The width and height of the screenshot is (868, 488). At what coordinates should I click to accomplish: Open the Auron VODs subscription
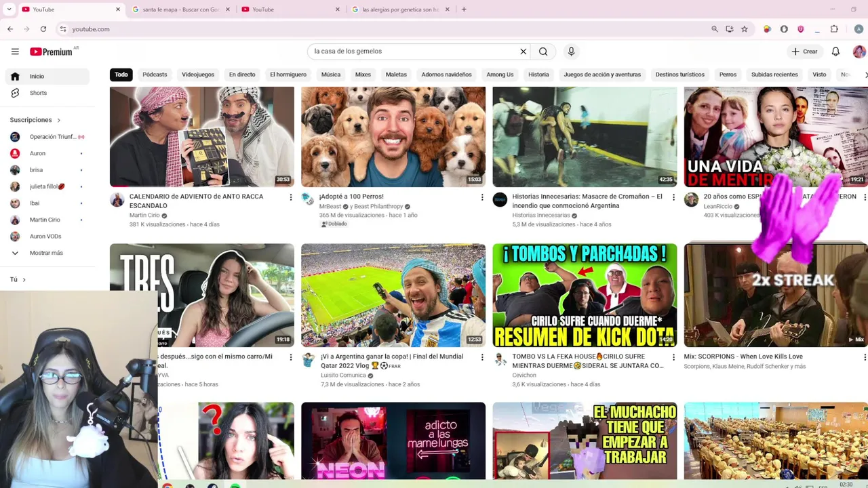click(x=47, y=237)
